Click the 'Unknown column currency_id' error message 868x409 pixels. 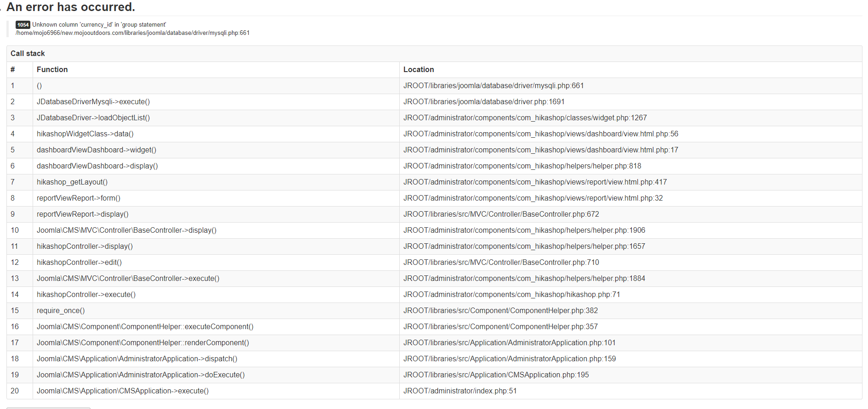pyautogui.click(x=99, y=25)
